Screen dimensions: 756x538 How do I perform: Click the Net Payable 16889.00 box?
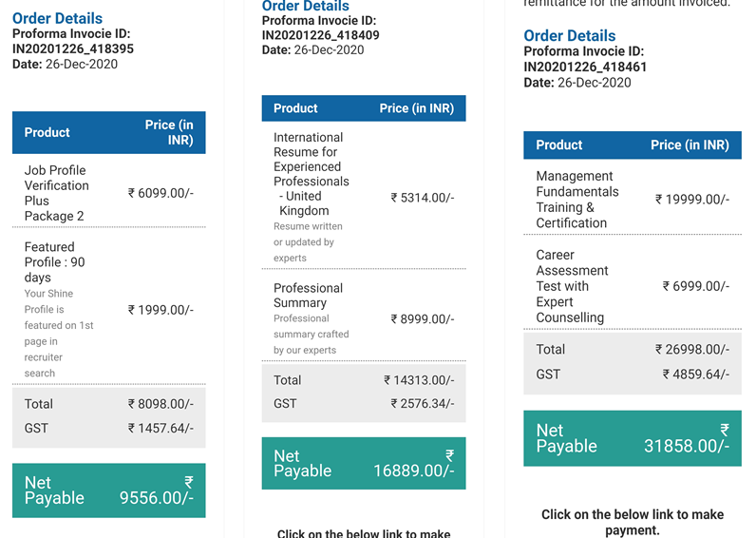(x=364, y=463)
